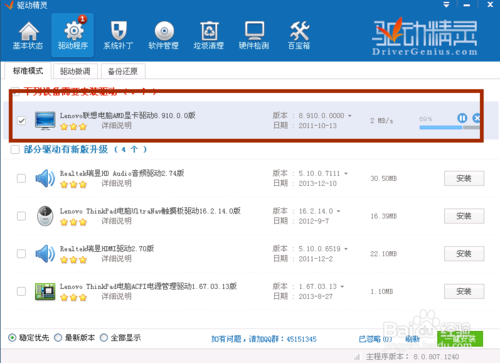Expand version dropdown 16.2.14.0

point(339,211)
